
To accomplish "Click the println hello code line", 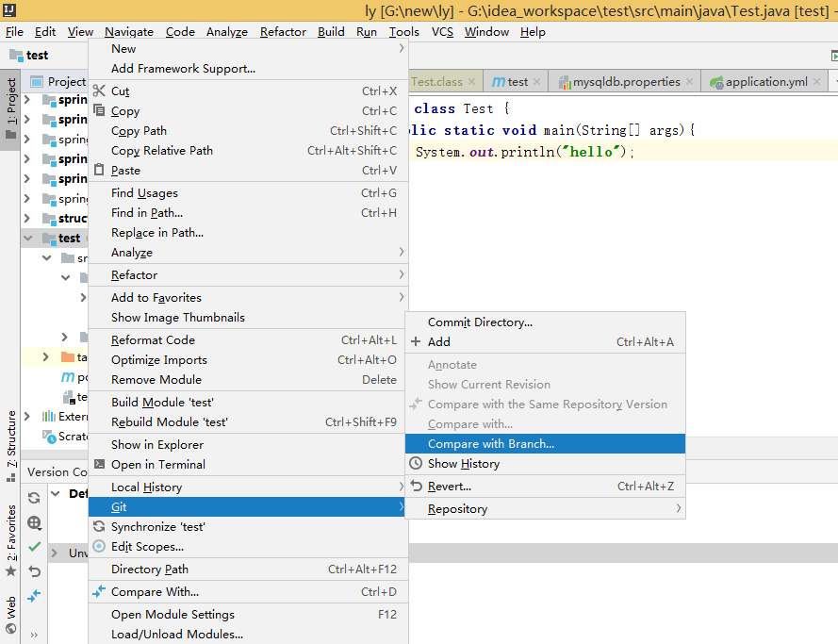I will click(x=524, y=153).
